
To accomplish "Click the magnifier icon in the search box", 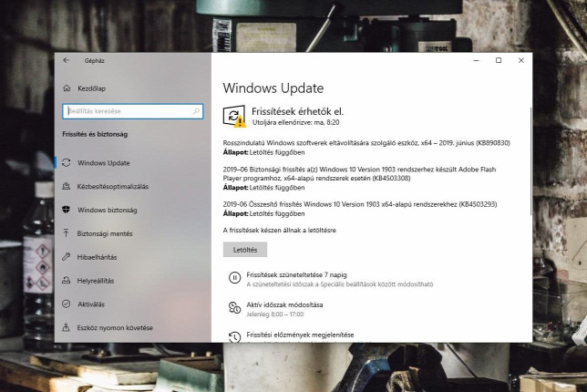I will click(x=196, y=111).
